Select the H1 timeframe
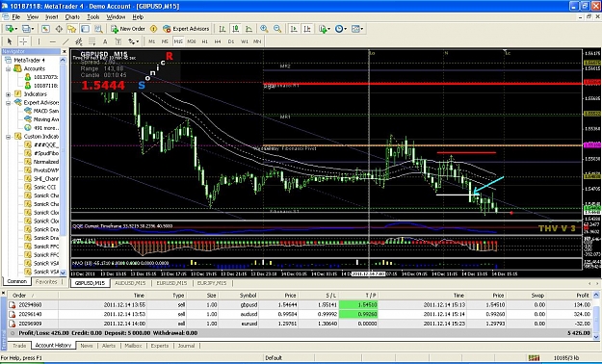 (204, 41)
